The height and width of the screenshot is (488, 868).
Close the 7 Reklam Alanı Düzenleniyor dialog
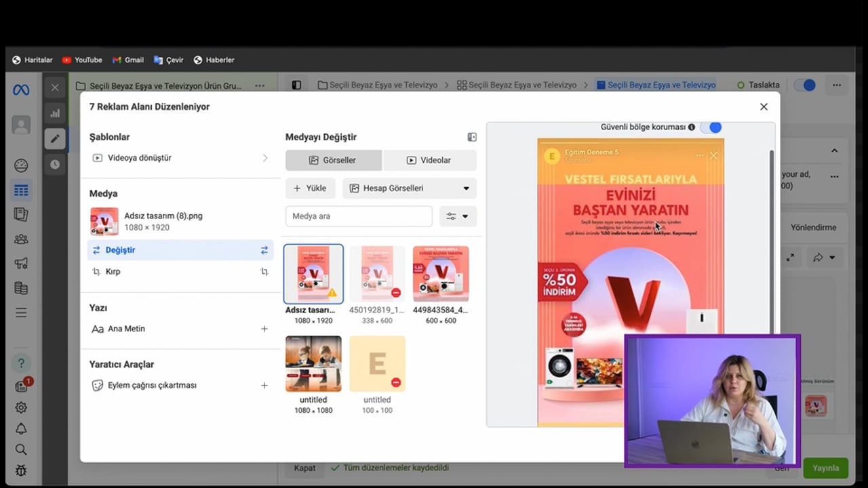764,106
